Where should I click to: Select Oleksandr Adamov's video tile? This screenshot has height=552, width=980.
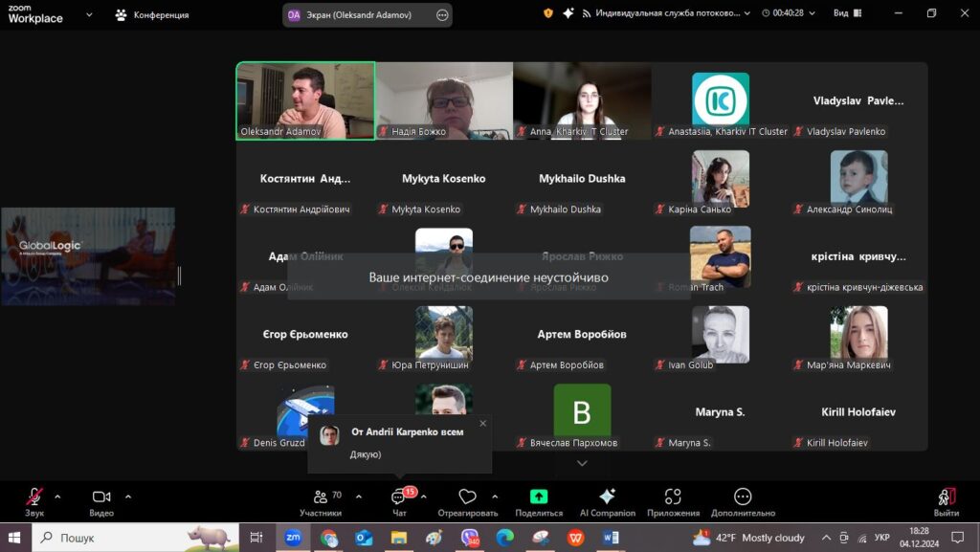coord(305,100)
